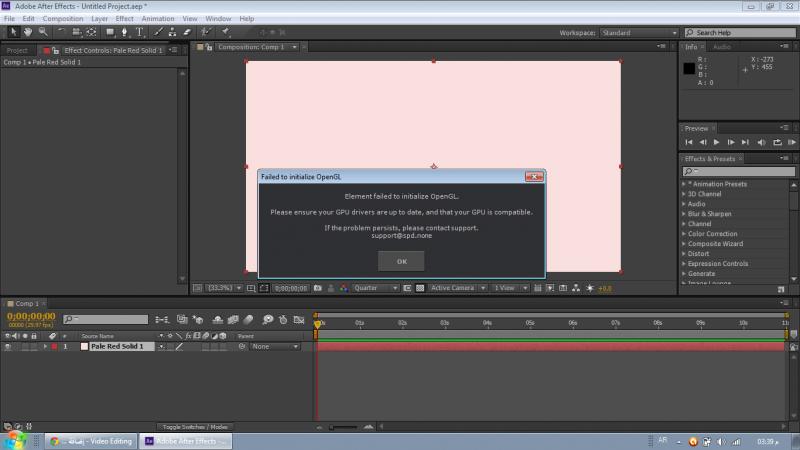Play the preview in Preview panel

point(716,142)
